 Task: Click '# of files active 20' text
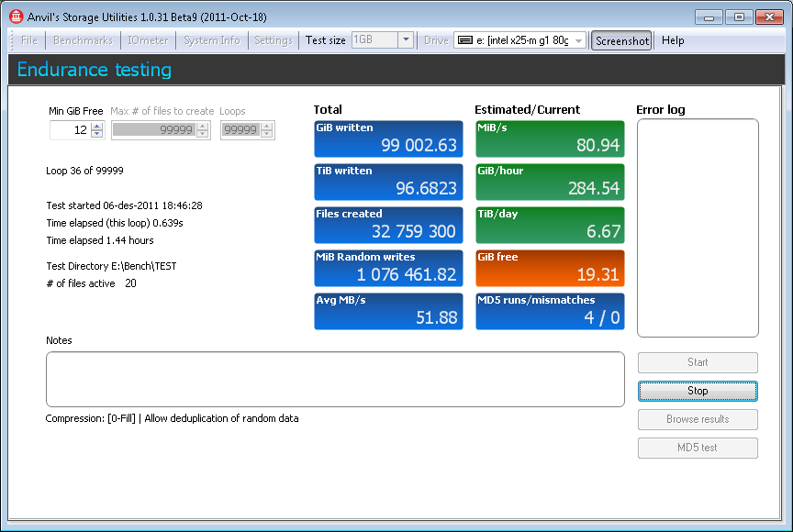point(91,283)
